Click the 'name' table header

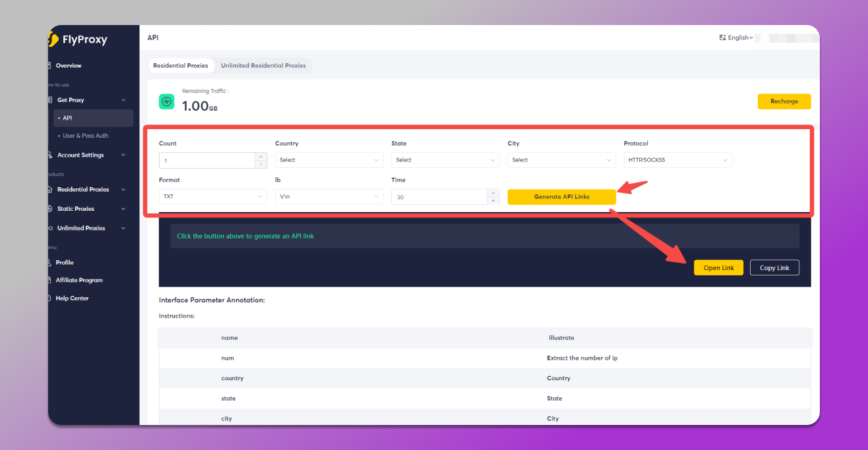point(230,338)
